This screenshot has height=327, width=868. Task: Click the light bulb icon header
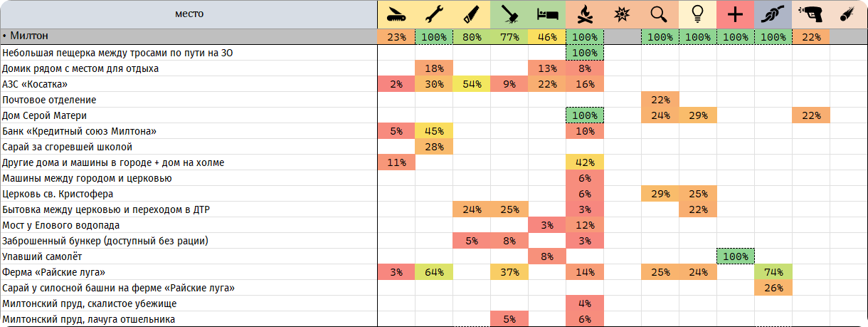[698, 14]
